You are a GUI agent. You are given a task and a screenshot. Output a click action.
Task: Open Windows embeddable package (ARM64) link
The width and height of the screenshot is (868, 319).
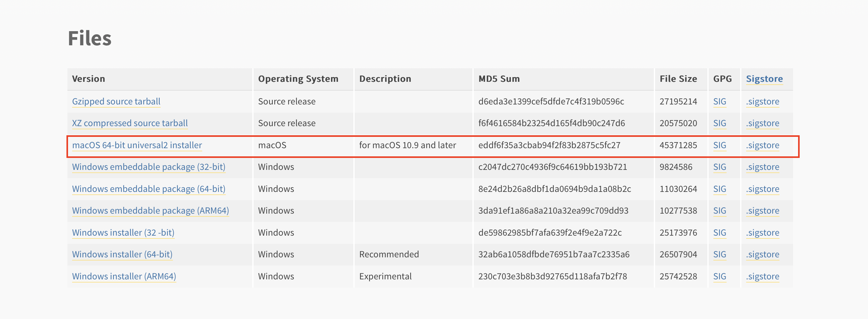pos(151,211)
